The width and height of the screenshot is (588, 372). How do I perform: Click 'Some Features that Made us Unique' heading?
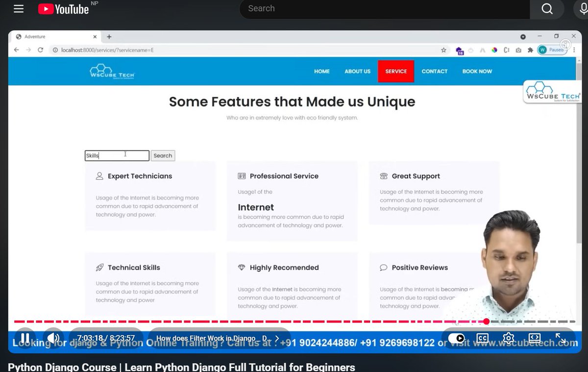click(x=292, y=102)
